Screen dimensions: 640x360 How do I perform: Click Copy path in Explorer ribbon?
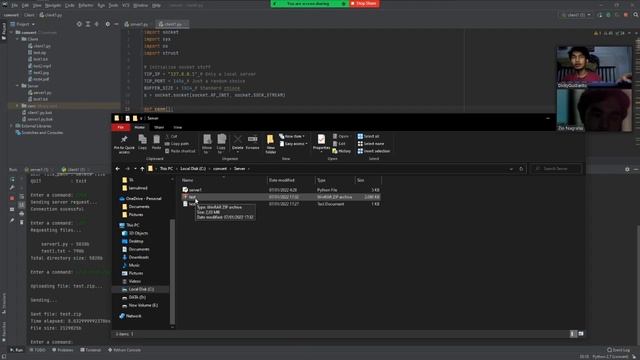[x=177, y=144]
